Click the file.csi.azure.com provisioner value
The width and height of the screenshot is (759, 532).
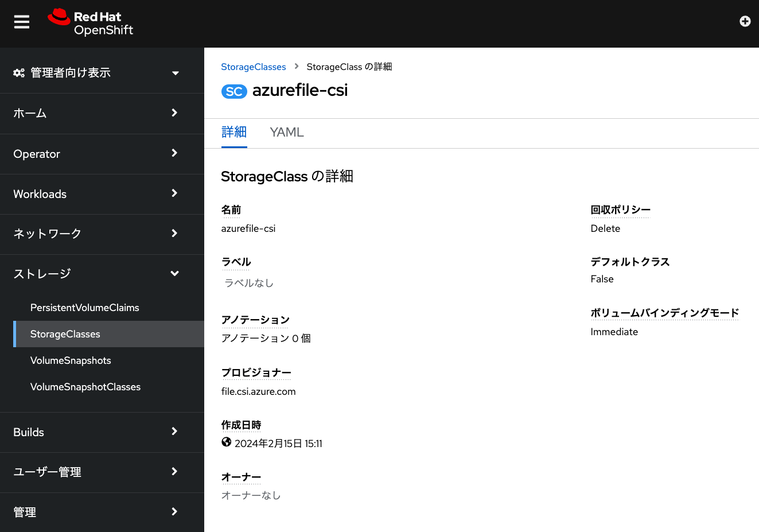tap(259, 391)
